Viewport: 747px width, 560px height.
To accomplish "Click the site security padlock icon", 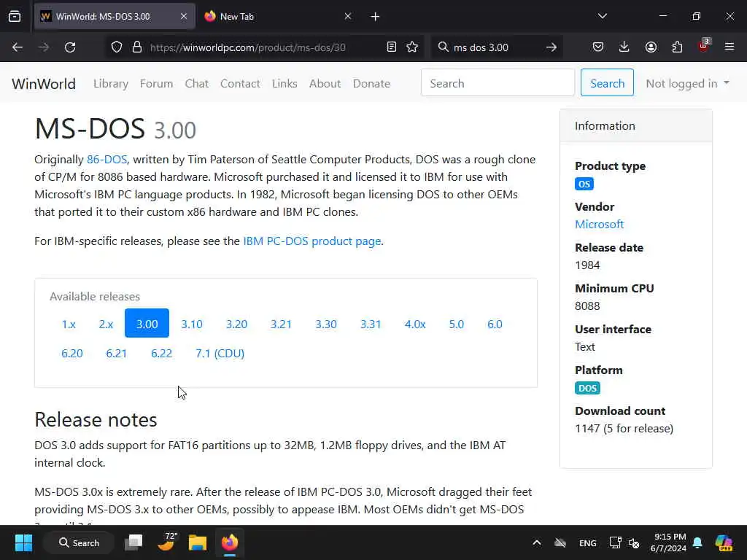I will coord(137,47).
